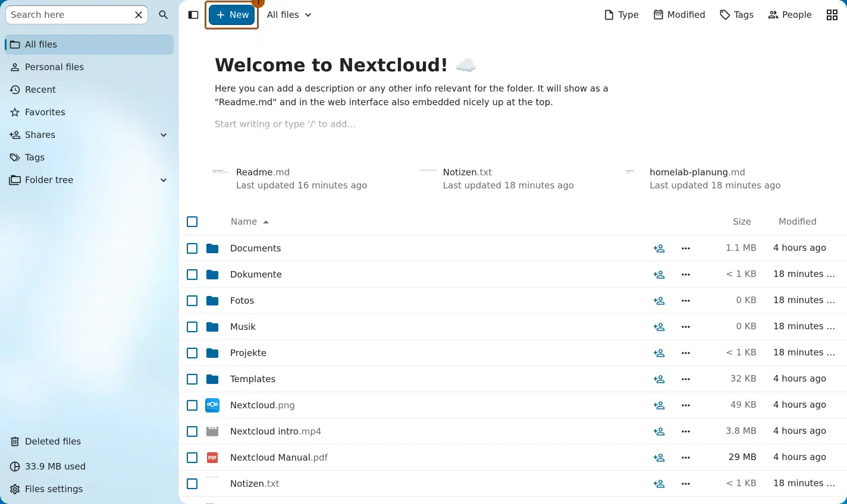847x504 pixels.
Task: Click the Nextcloud Manual PDF icon
Action: click(212, 458)
